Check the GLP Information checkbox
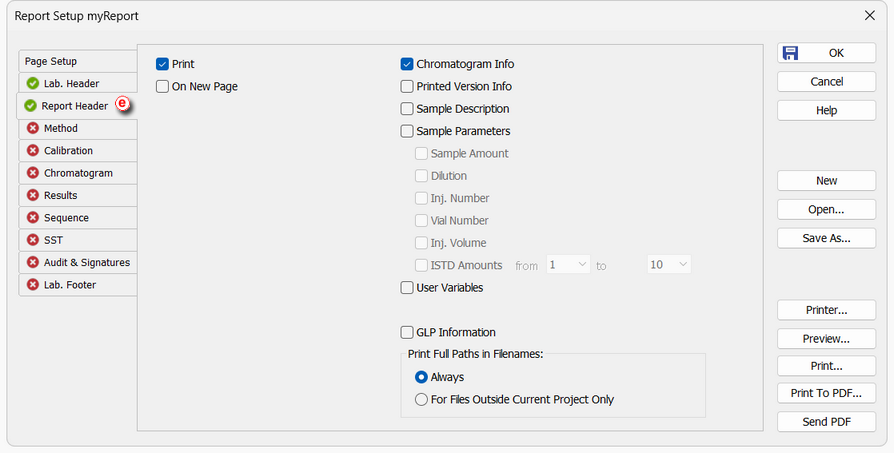The width and height of the screenshot is (894, 453). click(407, 332)
